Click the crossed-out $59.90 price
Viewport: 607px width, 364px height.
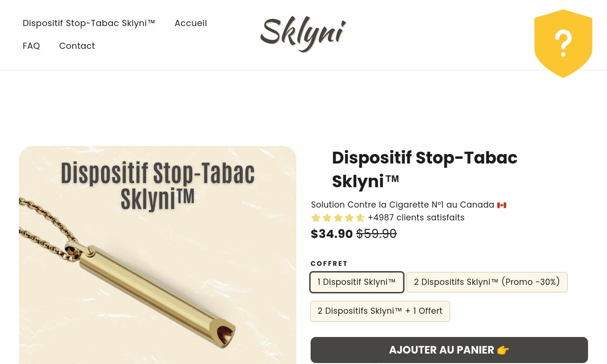(377, 234)
